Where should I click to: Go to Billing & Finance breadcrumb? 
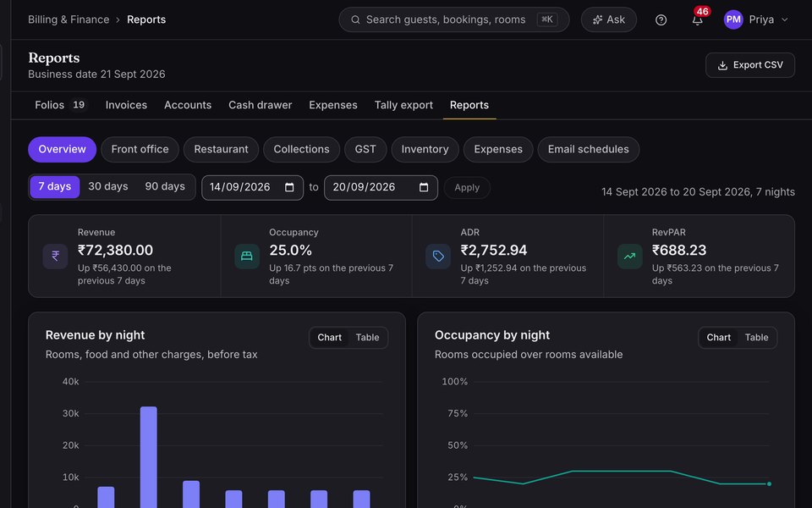(69, 19)
